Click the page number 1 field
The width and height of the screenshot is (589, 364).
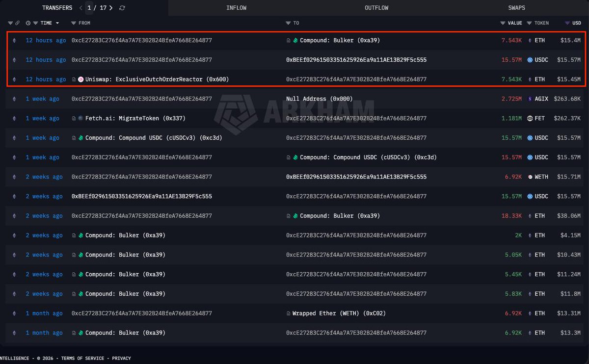[x=89, y=8]
